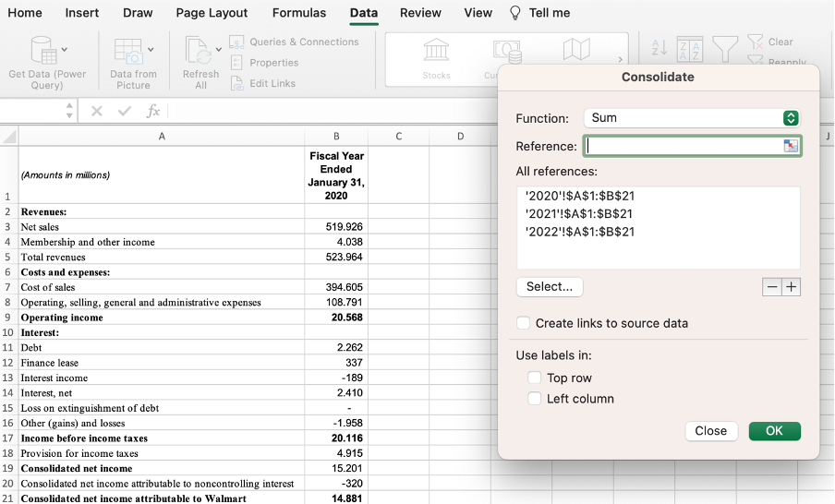Switch to the Formulas tab
Image resolution: width=835 pixels, height=504 pixels.
[x=298, y=13]
